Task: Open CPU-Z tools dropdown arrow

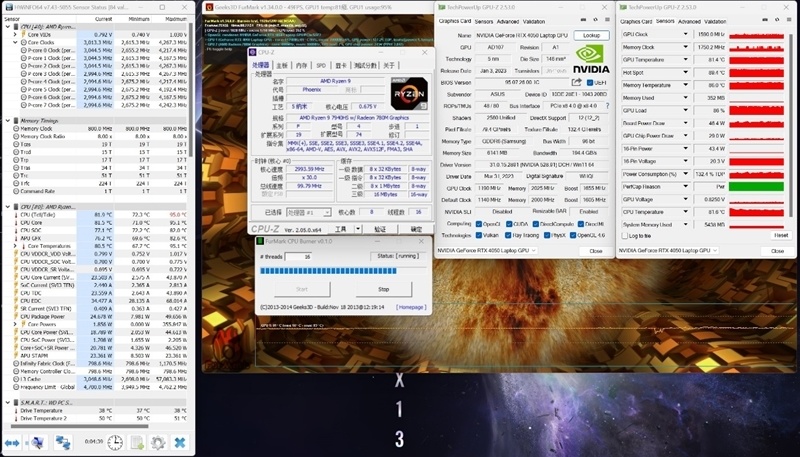Action: pyautogui.click(x=358, y=229)
